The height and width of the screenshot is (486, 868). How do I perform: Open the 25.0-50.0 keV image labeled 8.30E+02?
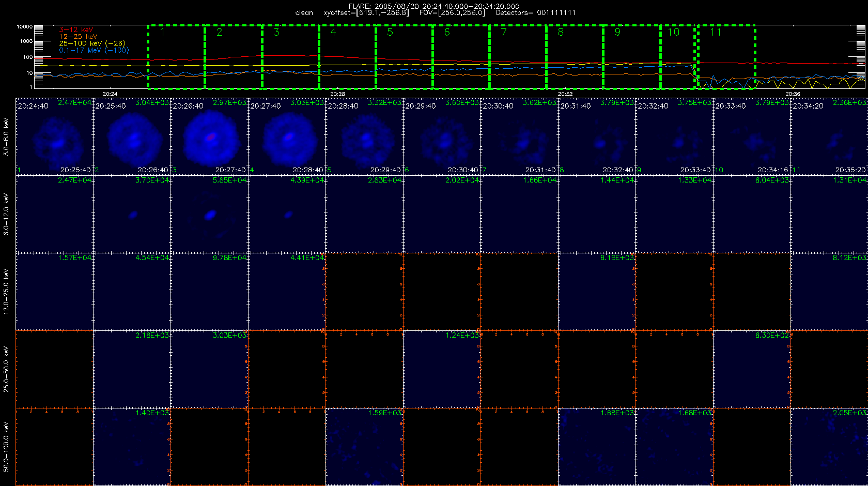pyautogui.click(x=752, y=369)
